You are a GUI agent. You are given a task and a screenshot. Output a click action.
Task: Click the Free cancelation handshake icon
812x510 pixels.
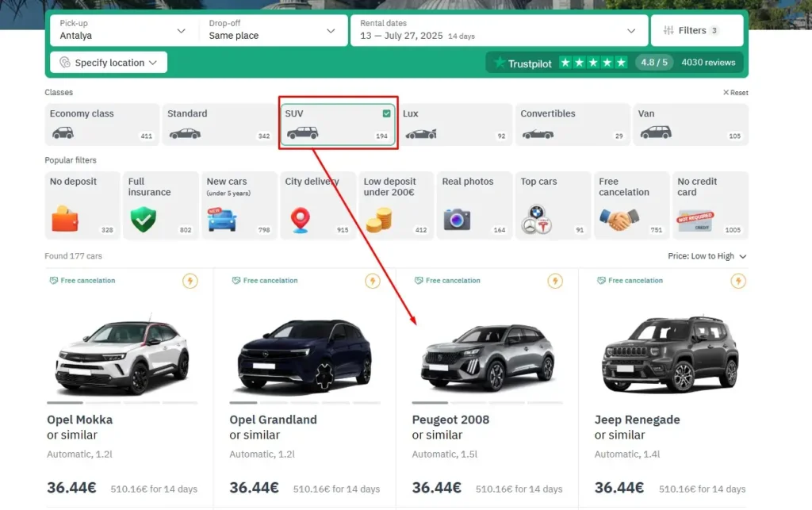(619, 220)
